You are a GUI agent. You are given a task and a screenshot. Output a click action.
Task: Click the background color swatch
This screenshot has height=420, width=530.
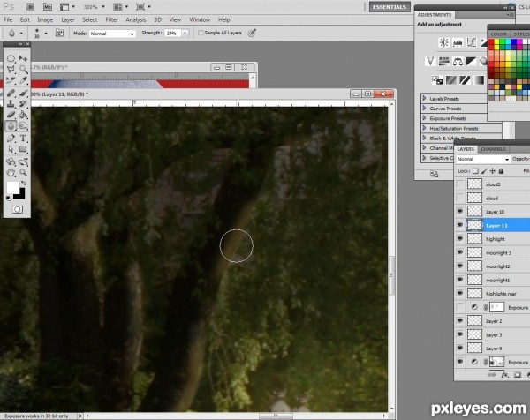pos(21,196)
